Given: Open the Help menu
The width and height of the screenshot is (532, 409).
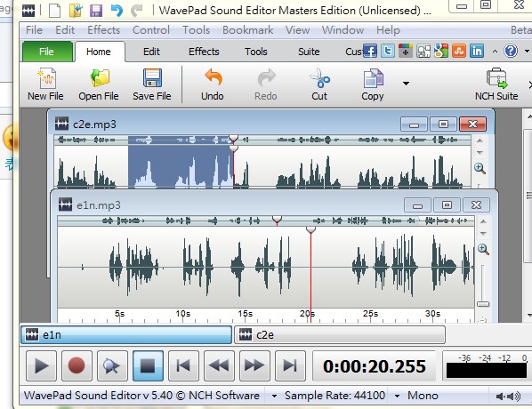Looking at the screenshot, I should click(x=388, y=30).
